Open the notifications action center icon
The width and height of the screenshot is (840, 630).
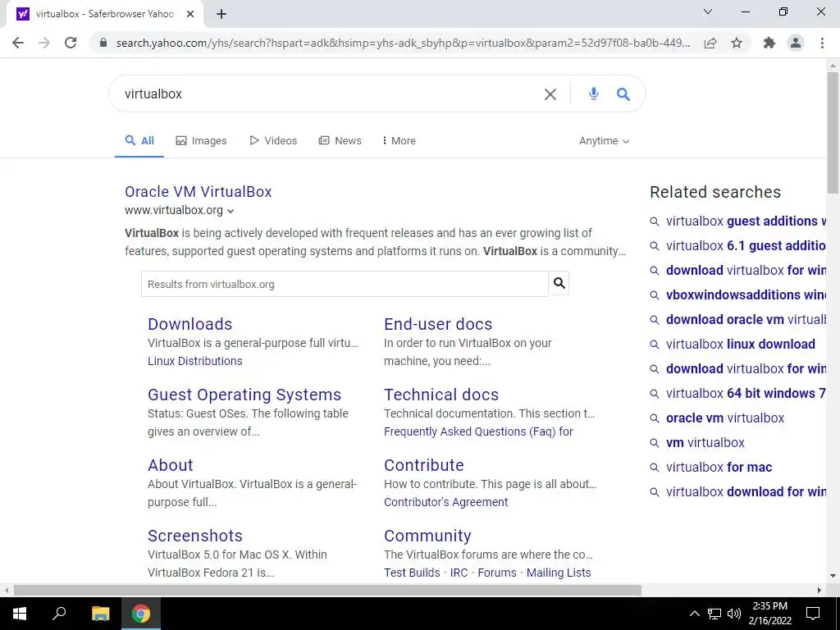[813, 614]
